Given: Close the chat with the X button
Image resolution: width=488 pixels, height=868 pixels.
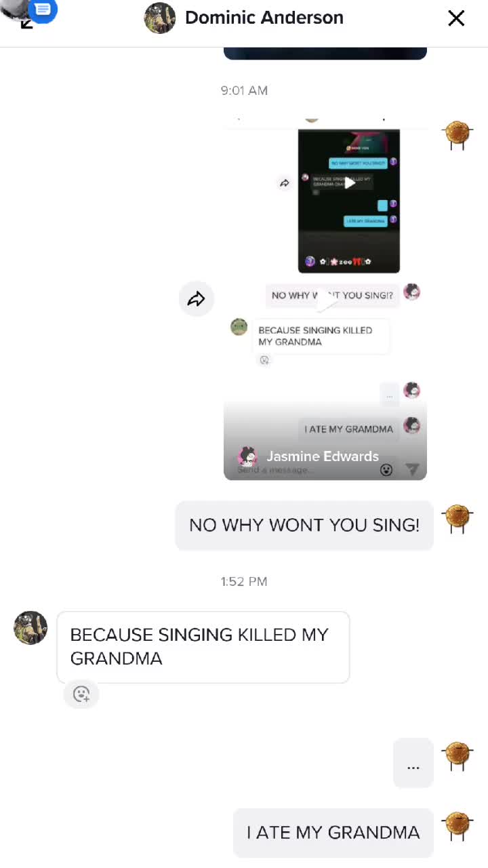Looking at the screenshot, I should coord(456,18).
